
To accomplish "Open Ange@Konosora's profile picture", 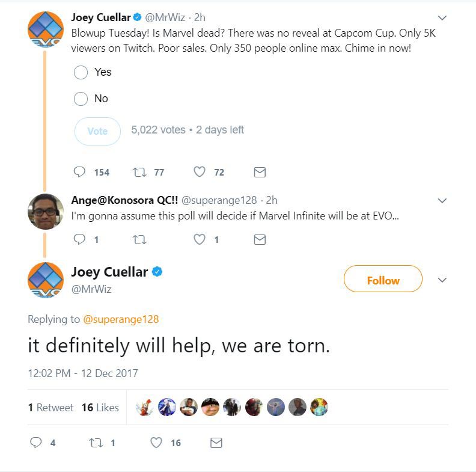I will click(46, 211).
